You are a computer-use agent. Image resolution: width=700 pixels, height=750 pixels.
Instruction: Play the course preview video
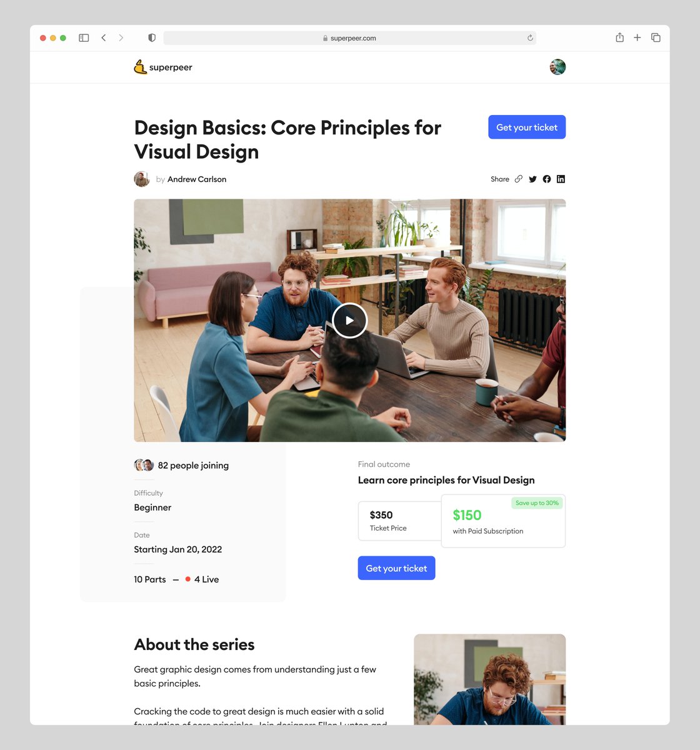349,320
